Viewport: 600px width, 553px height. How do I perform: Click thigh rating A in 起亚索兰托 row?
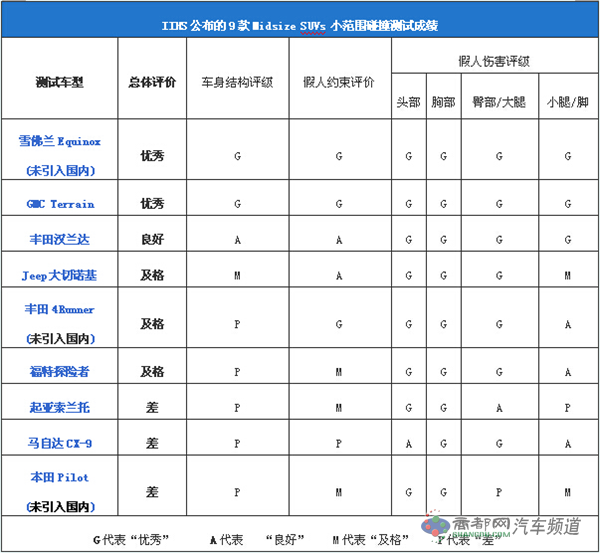pyautogui.click(x=499, y=408)
